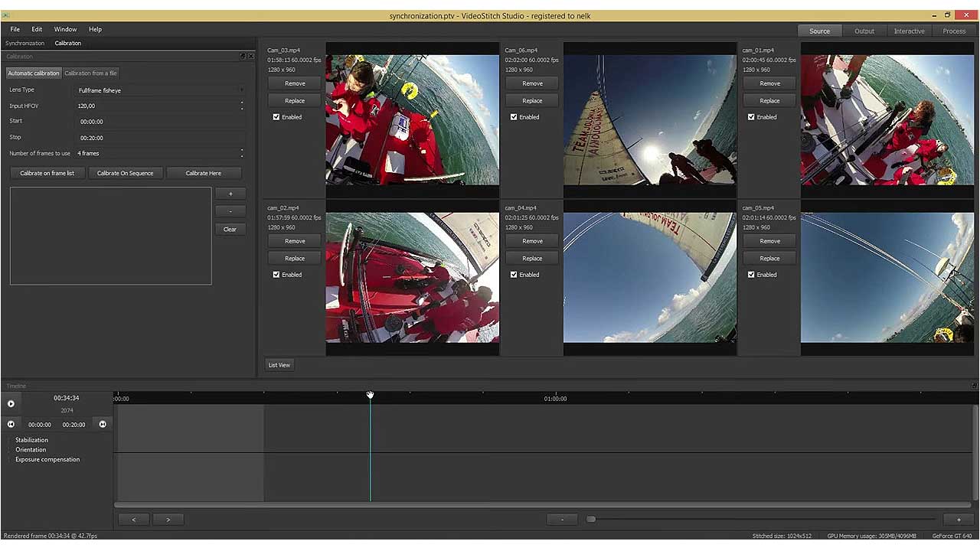Expand the Stabilization track
The height and width of the screenshot is (551, 980).
[x=11, y=439]
